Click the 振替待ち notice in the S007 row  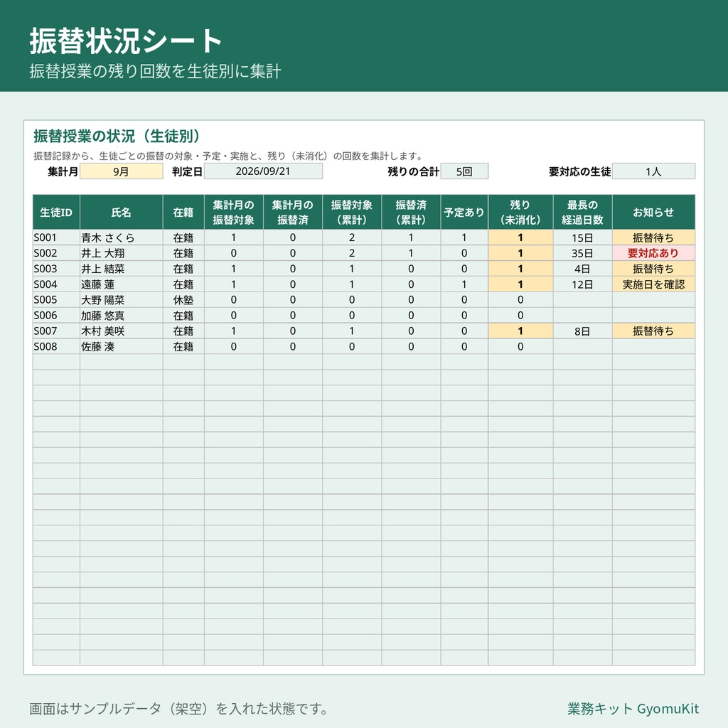click(x=654, y=331)
